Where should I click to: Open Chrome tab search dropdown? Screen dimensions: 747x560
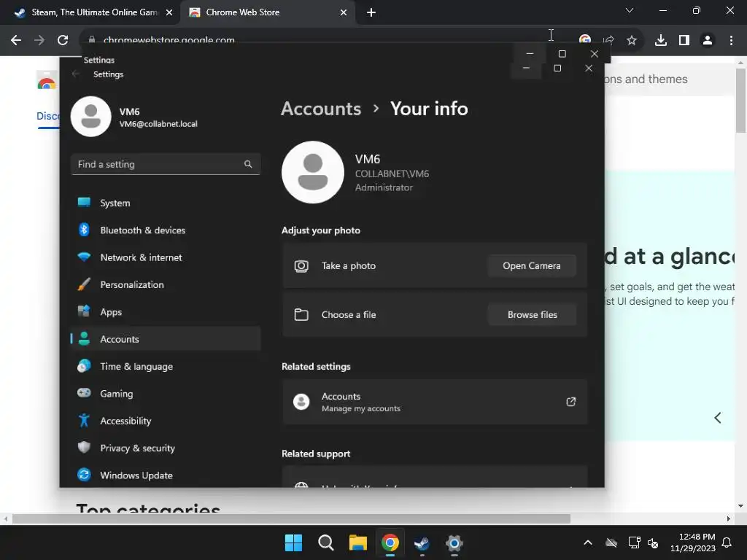(630, 10)
